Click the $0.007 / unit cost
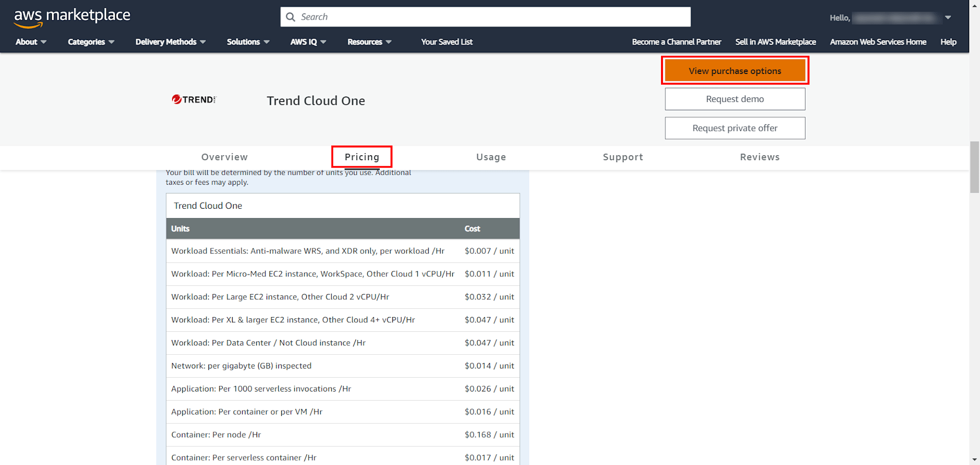Screen dimensions: 980x465 490,251
